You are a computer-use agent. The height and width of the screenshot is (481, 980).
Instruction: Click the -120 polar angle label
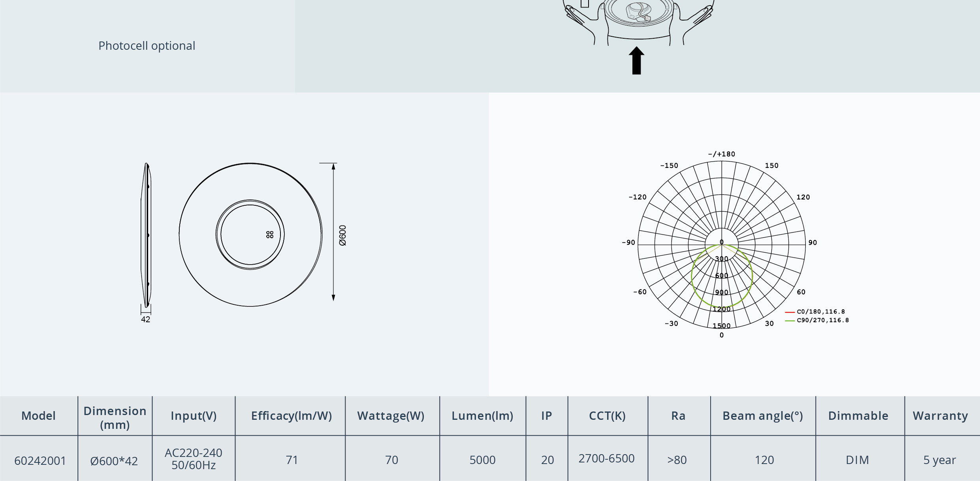638,197
